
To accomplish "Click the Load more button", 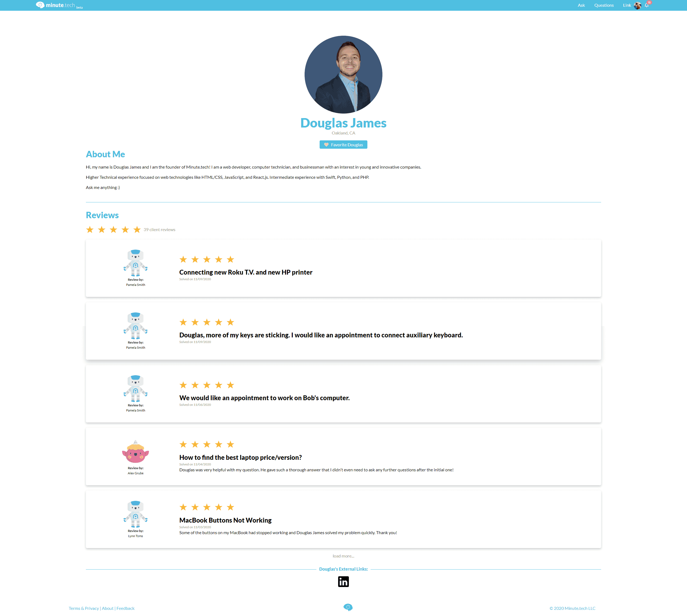I will tap(343, 556).
